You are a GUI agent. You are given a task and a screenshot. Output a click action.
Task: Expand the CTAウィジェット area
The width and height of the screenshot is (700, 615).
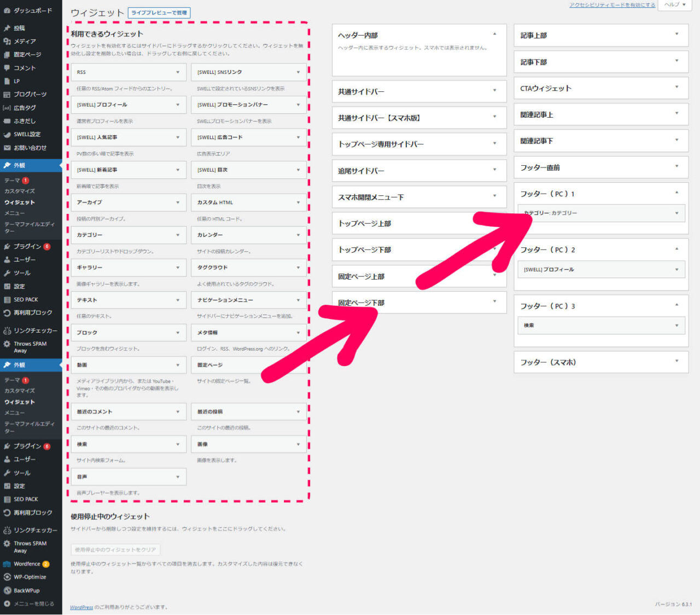[676, 87]
